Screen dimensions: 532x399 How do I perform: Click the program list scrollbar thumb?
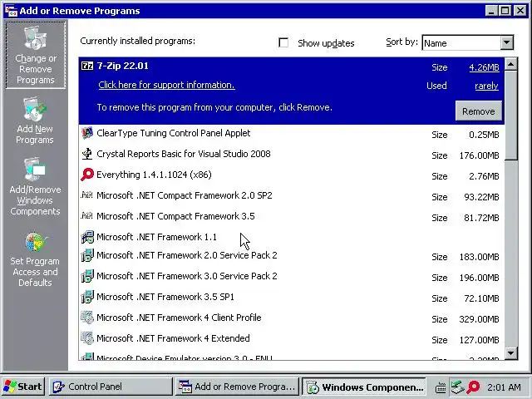click(x=511, y=115)
